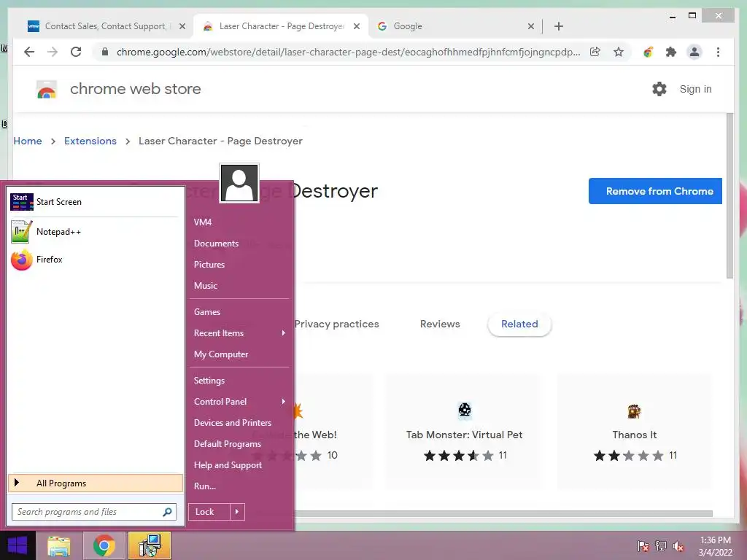
Task: Close the Laser Character browser tab
Action: pyautogui.click(x=356, y=26)
